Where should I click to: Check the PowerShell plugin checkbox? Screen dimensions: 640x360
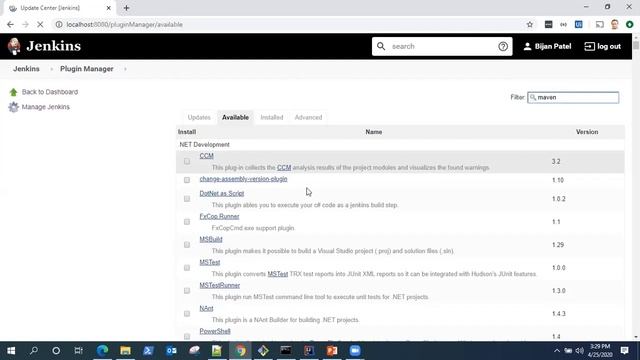[x=187, y=336]
